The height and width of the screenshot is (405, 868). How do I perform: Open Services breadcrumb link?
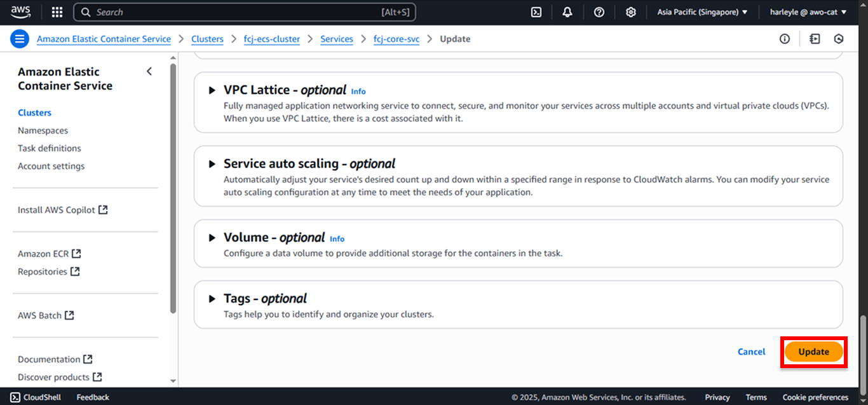[x=337, y=39]
